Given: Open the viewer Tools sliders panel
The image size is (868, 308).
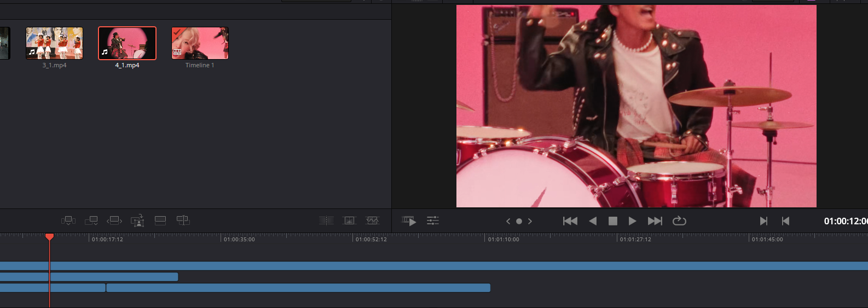Looking at the screenshot, I should (x=433, y=221).
